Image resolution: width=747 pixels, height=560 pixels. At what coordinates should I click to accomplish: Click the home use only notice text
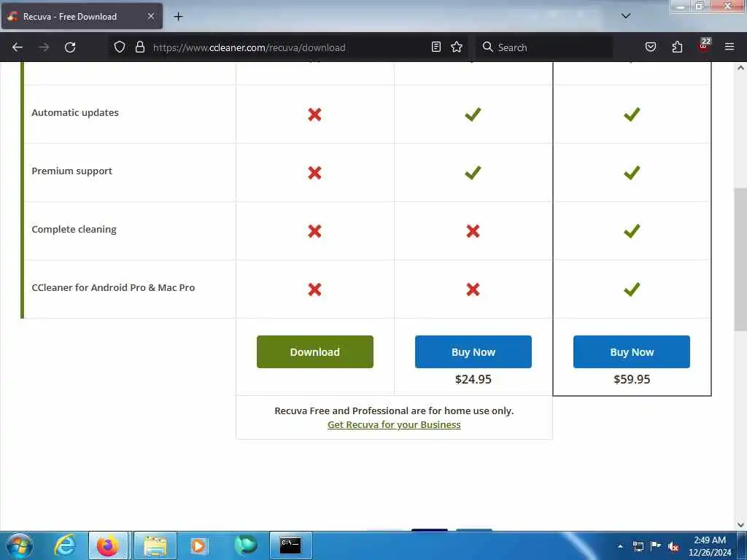[394, 411]
